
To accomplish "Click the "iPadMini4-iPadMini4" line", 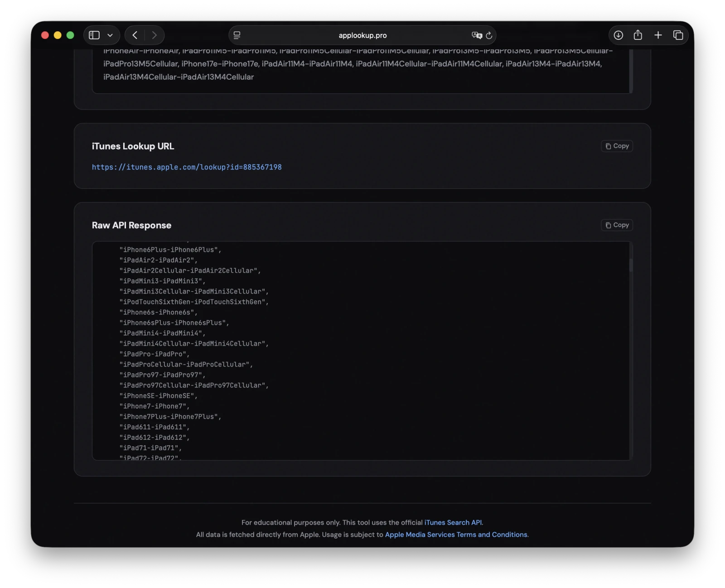I will coord(163,333).
